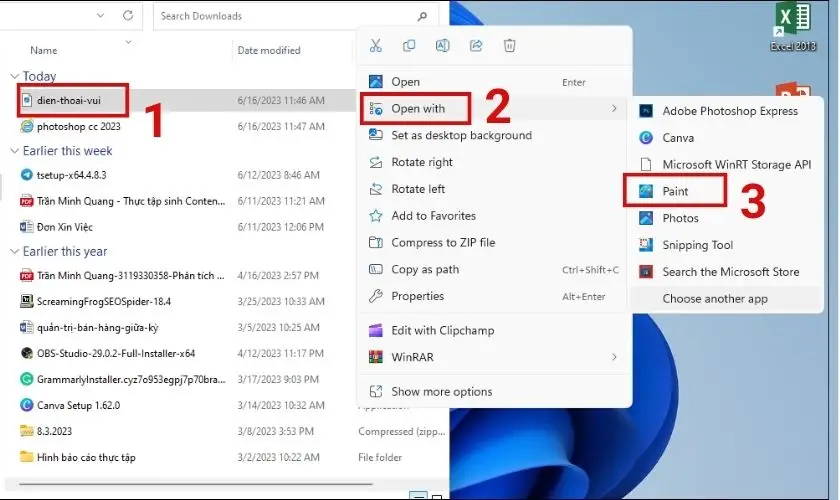The width and height of the screenshot is (840, 500).
Task: Select Open in the context menu
Action: (494, 82)
